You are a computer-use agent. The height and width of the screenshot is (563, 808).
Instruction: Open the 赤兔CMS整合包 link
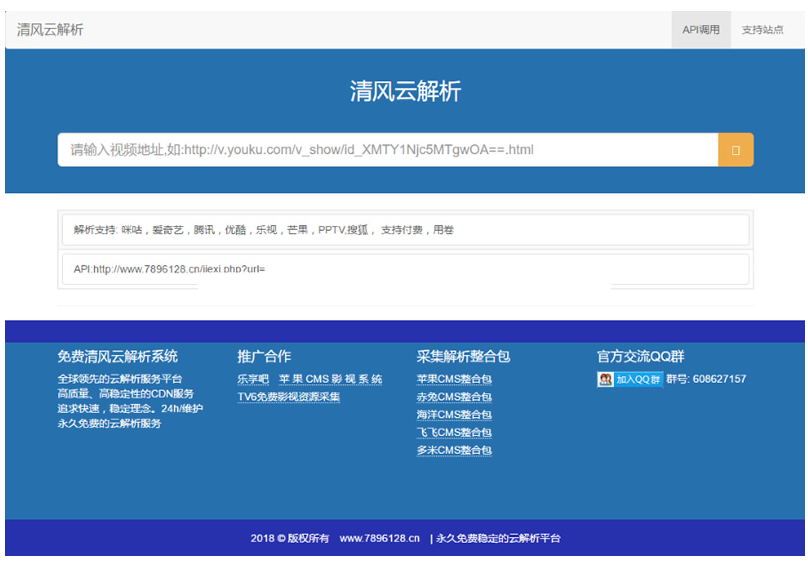click(454, 397)
